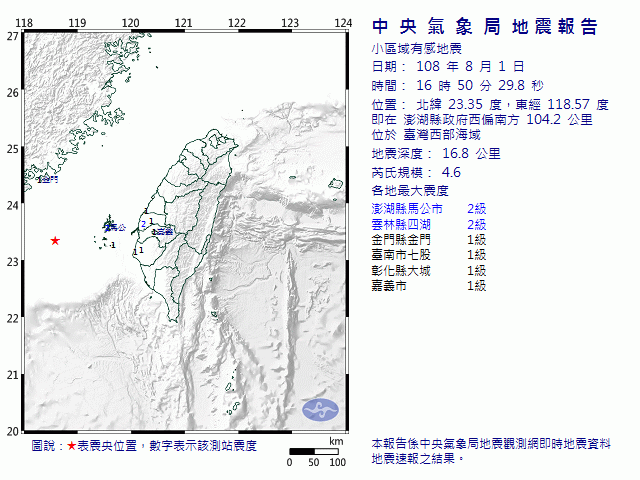Click the intensity row 彰化縣大城 1級
640x480 pixels.
(429, 271)
